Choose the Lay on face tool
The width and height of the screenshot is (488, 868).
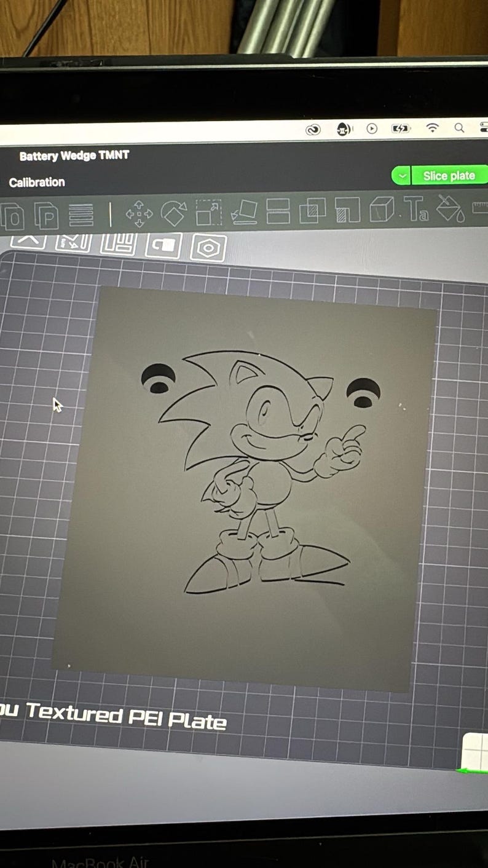pyautogui.click(x=244, y=213)
